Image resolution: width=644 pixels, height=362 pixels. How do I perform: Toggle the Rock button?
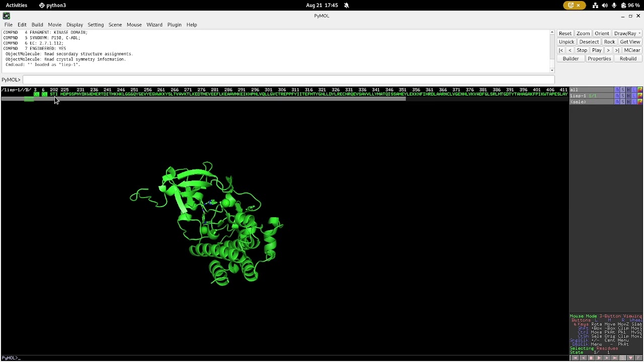click(609, 42)
